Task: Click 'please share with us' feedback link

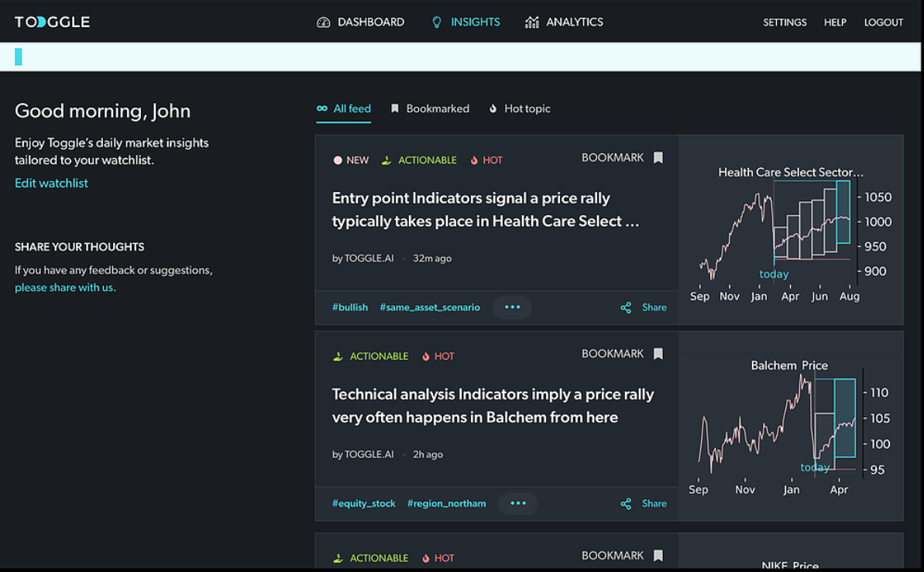Action: tap(65, 287)
